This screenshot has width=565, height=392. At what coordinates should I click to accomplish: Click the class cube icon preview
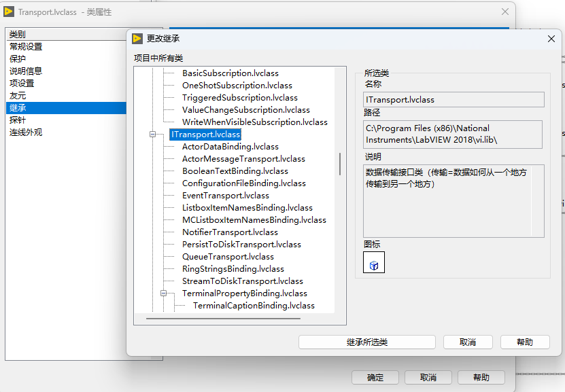pyautogui.click(x=374, y=262)
